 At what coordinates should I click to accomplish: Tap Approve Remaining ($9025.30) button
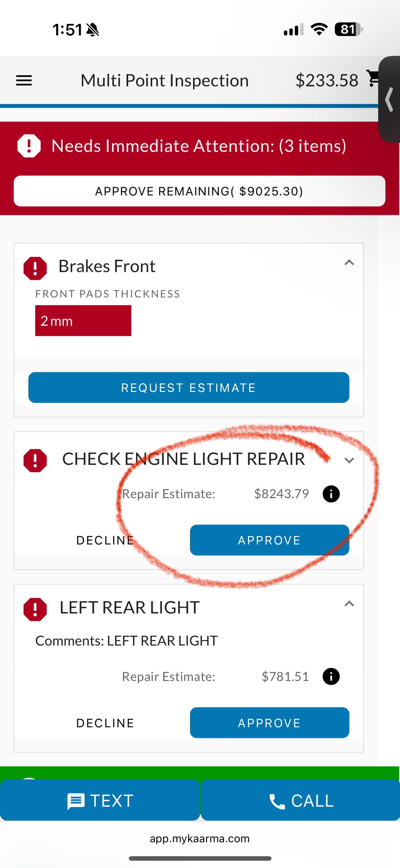click(199, 191)
